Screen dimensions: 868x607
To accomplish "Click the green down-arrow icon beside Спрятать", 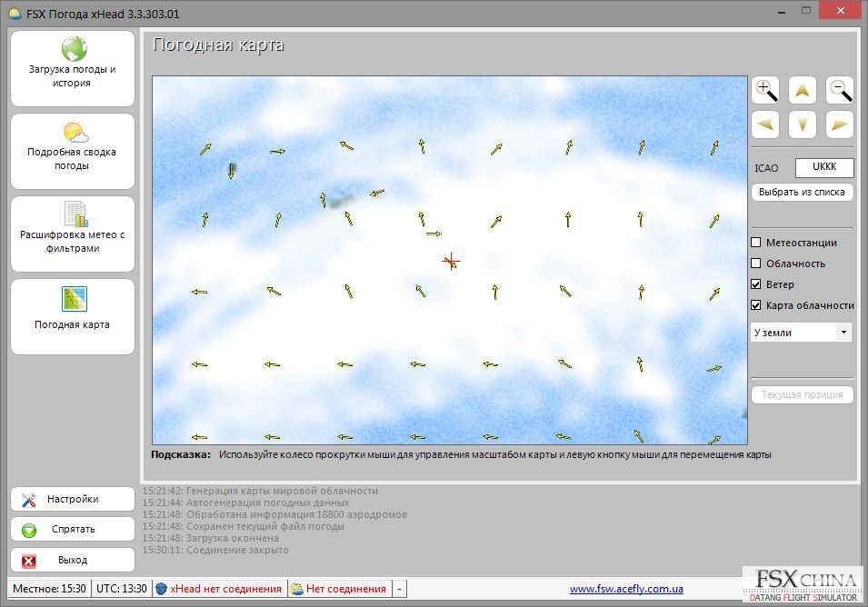I will [x=29, y=531].
